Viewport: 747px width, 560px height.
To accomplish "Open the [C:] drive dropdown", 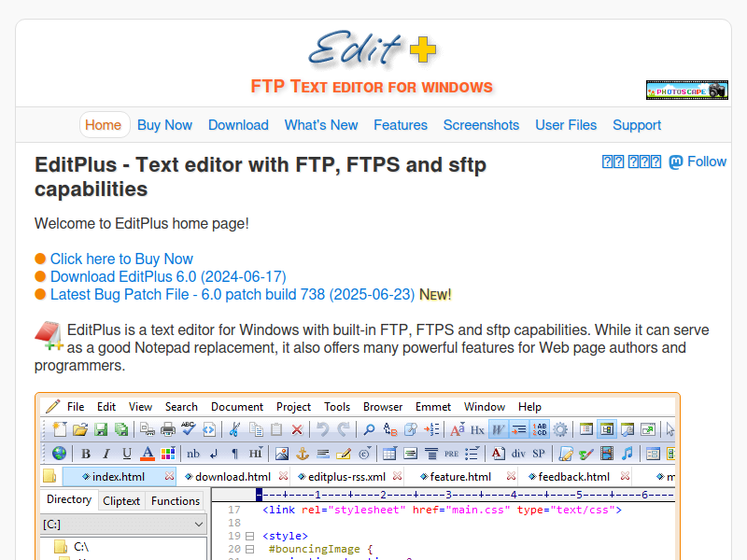I will pyautogui.click(x=123, y=525).
